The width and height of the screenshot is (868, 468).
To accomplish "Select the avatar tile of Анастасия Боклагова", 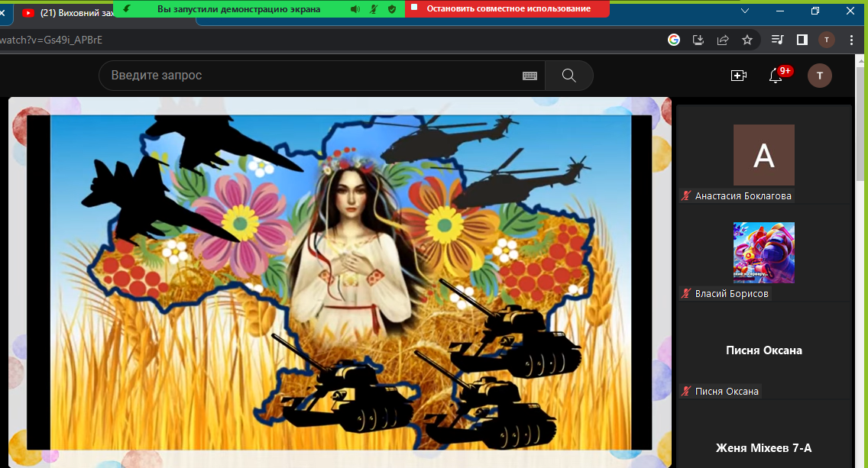I will point(764,155).
